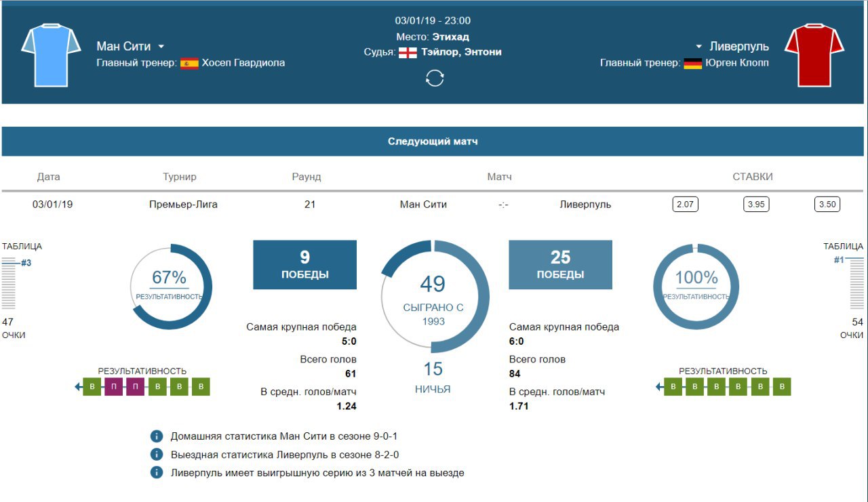The image size is (868, 502).
Task: Click the Раунд column header
Action: (x=307, y=177)
